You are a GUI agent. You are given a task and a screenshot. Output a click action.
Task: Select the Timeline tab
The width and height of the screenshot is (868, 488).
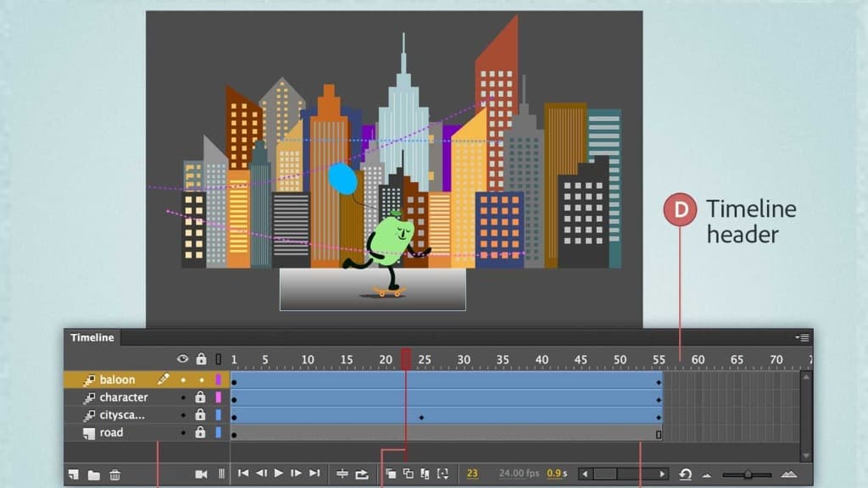(92, 337)
